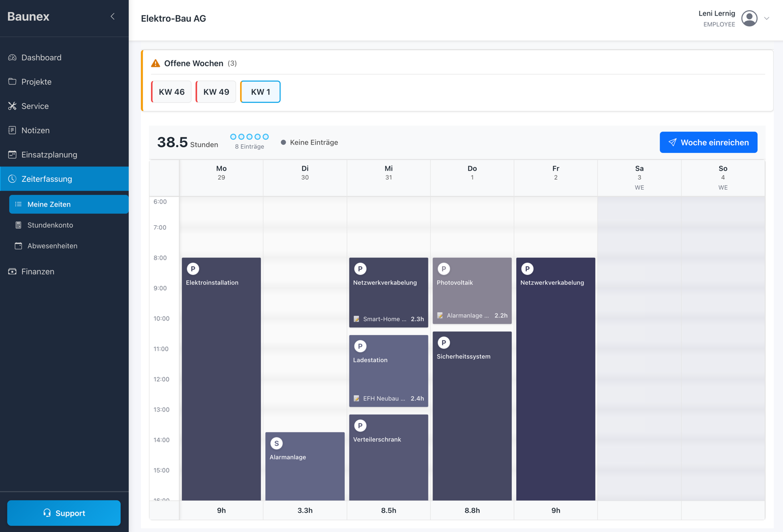Image resolution: width=783 pixels, height=532 pixels.
Task: Click the Projekte folder icon
Action: (12, 81)
